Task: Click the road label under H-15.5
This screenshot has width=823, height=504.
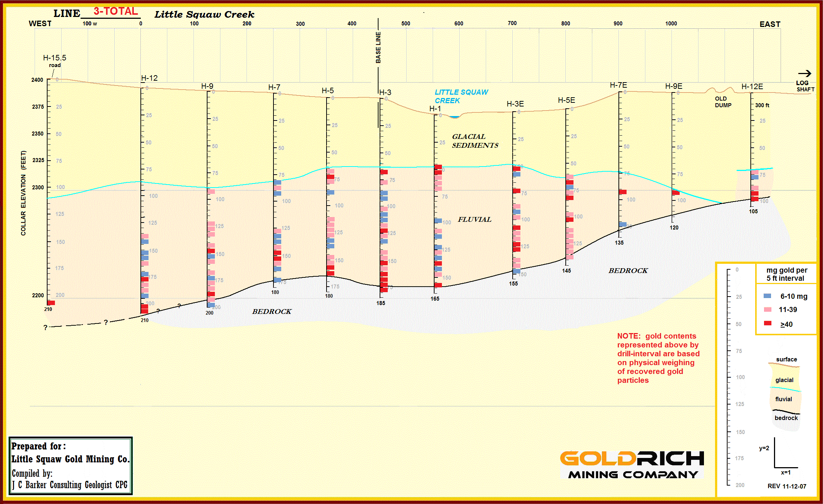Action: (x=55, y=65)
